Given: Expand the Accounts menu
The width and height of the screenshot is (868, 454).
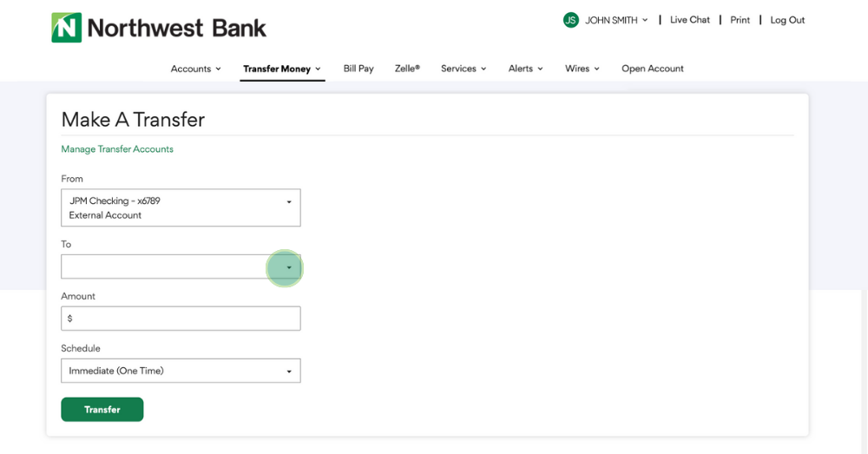Looking at the screenshot, I should [195, 69].
